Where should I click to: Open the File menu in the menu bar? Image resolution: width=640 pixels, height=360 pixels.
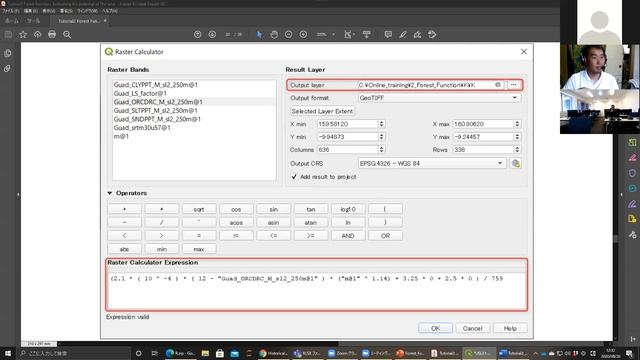tap(11, 11)
